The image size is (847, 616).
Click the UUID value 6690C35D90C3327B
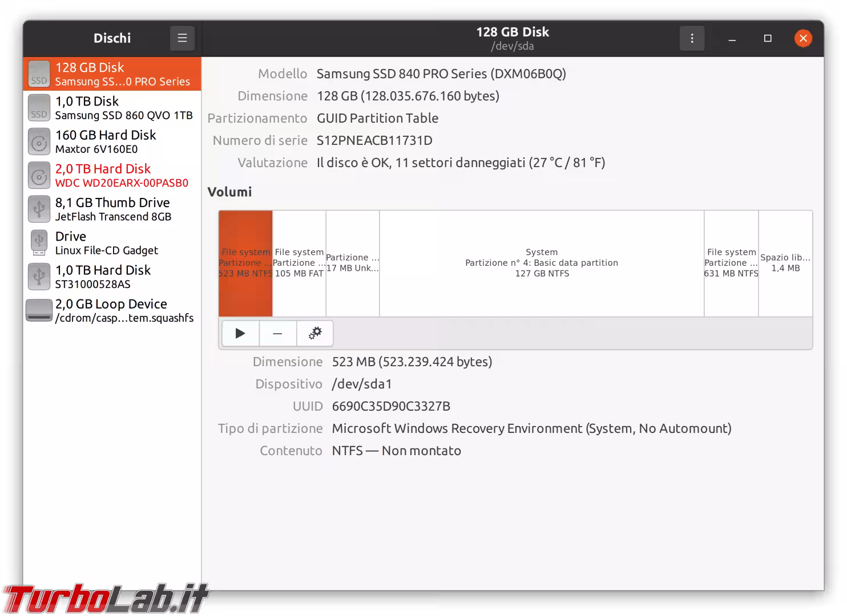point(391,406)
